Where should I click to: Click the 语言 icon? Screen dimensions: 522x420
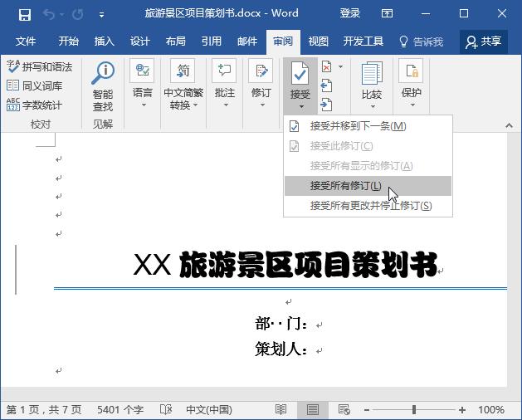(142, 71)
